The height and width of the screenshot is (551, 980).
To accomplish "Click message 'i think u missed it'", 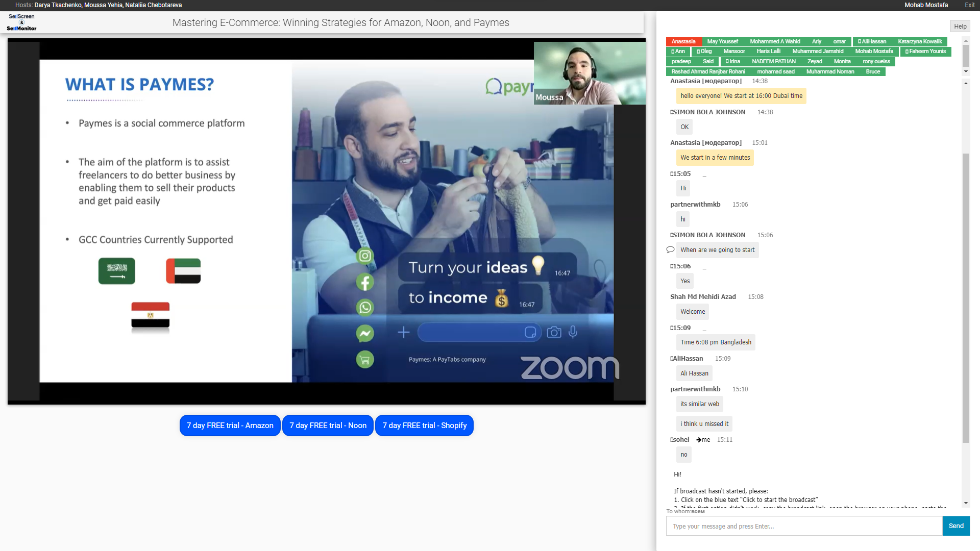I will tap(704, 424).
